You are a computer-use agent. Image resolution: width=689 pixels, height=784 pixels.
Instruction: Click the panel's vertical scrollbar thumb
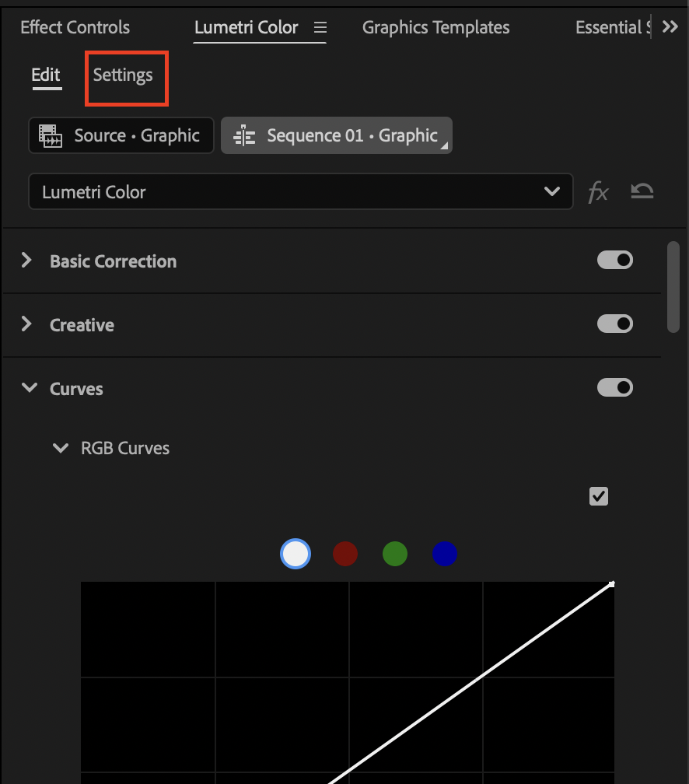coord(673,287)
